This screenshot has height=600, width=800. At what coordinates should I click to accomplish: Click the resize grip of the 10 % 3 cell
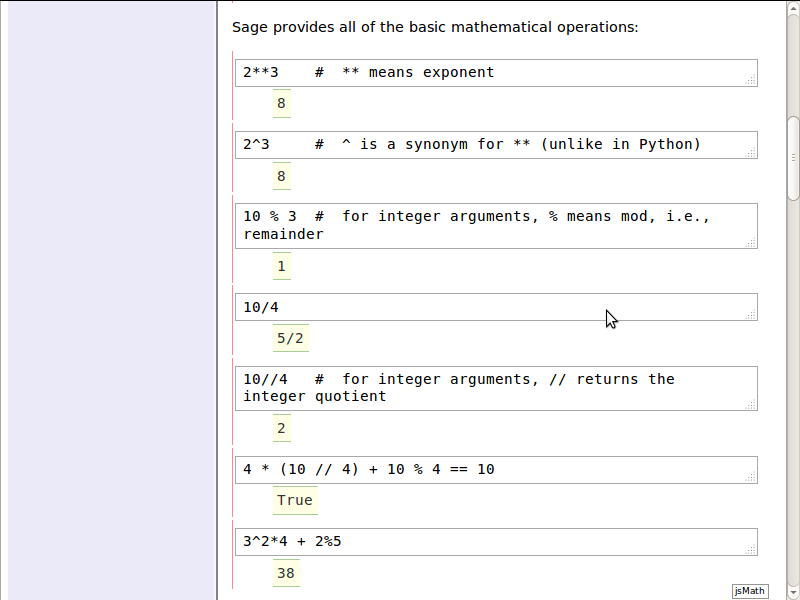pyautogui.click(x=751, y=242)
